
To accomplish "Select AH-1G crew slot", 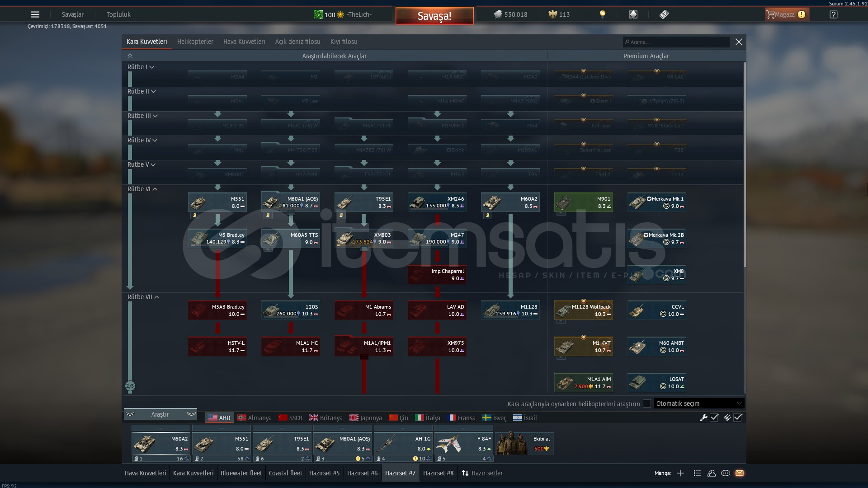I will (403, 443).
